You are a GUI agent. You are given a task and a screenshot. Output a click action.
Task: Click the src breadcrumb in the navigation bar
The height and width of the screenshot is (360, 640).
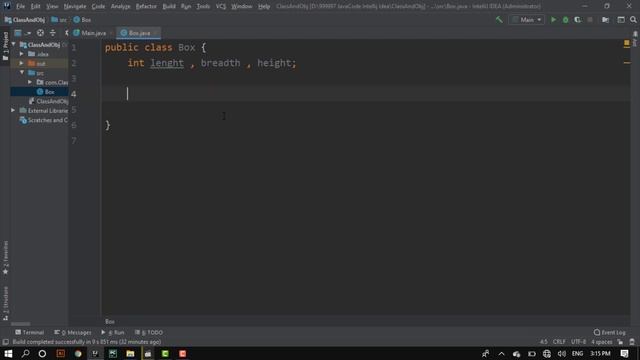coord(59,20)
